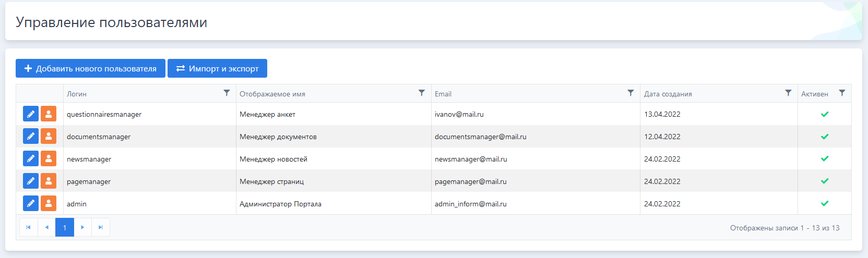Click the orange user icon for pagemanager
Image resolution: width=868 pixels, height=258 pixels.
point(49,181)
